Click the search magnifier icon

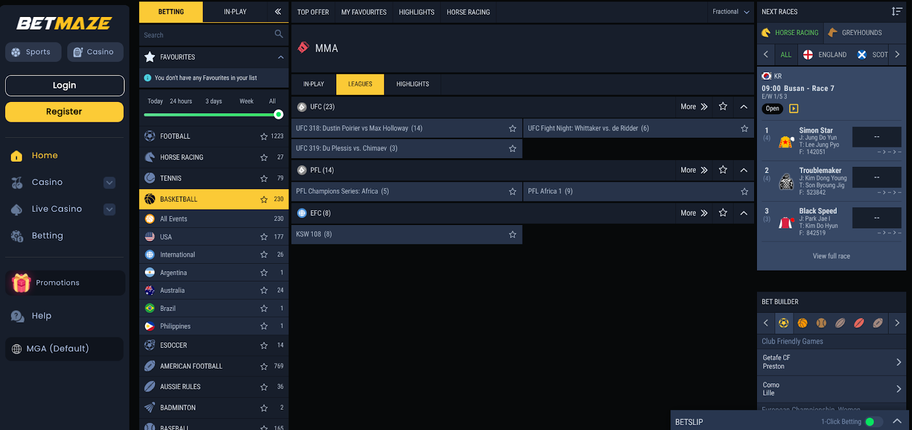tap(279, 34)
